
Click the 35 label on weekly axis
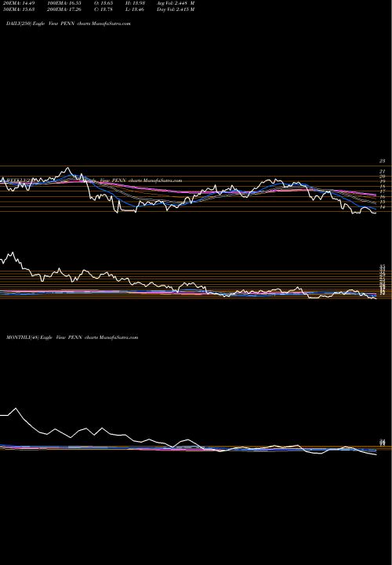pyautogui.click(x=383, y=266)
